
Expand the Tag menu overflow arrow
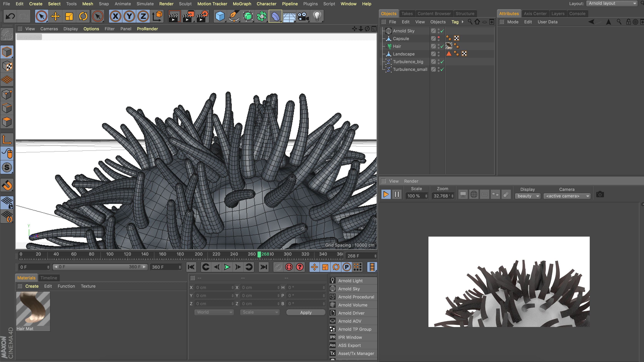tap(463, 22)
